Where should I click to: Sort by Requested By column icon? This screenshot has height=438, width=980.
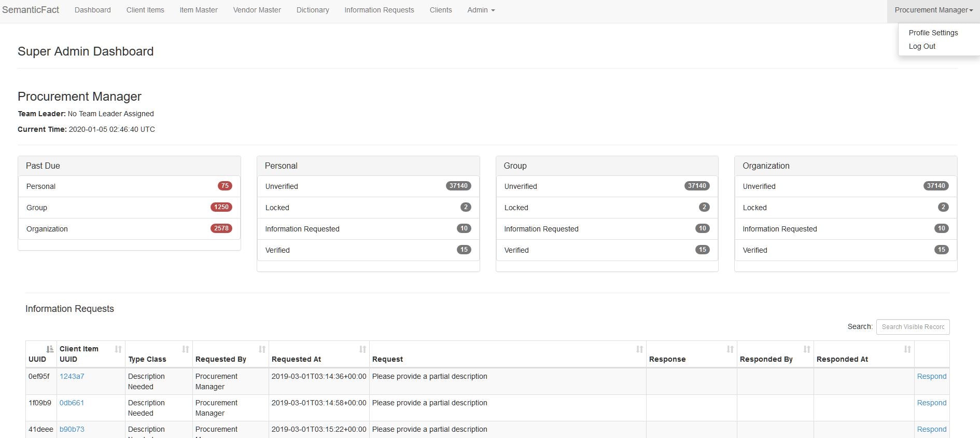[x=262, y=349]
